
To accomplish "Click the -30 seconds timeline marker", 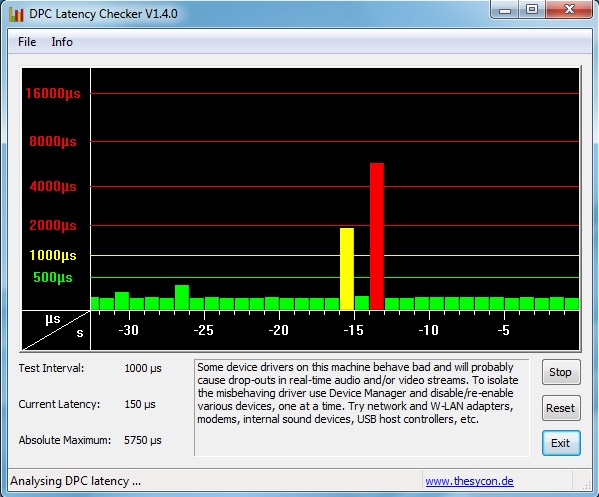I will [x=128, y=330].
